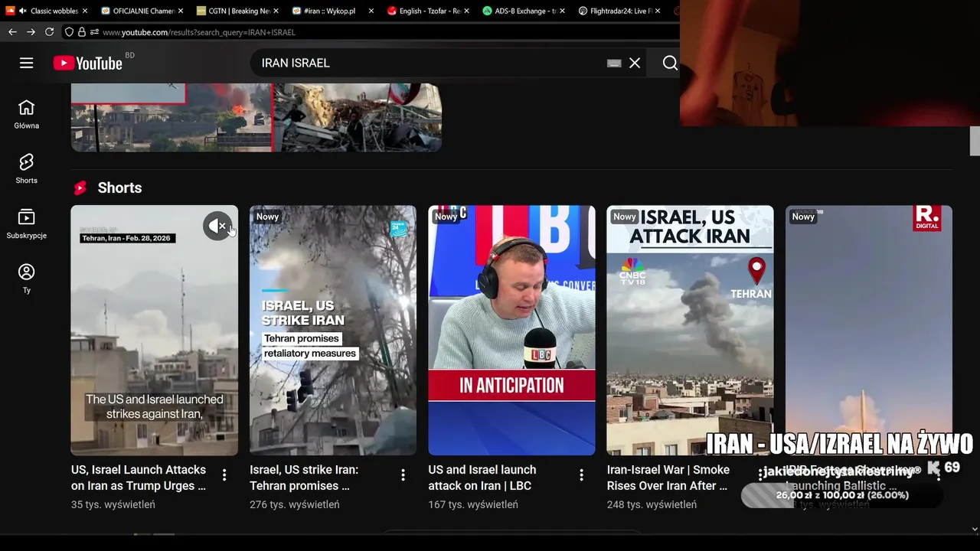Open the video thumbnail above Shorts
The width and height of the screenshot is (980, 551).
point(256,117)
